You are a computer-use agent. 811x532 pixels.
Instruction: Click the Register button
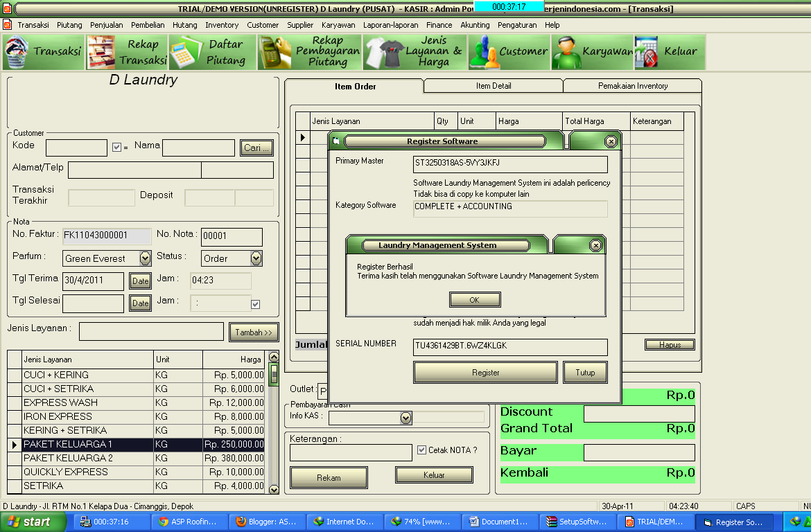click(x=485, y=372)
